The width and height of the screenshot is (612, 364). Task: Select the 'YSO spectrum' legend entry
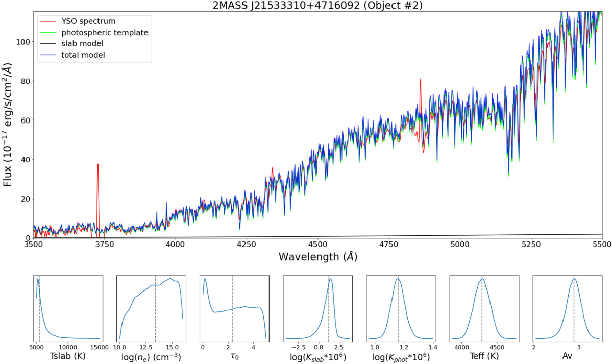point(88,21)
